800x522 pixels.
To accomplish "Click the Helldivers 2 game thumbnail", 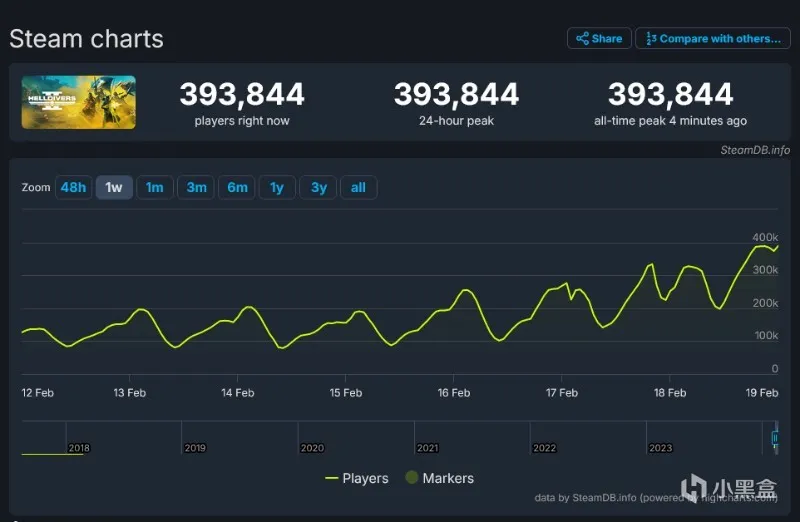I will [79, 102].
